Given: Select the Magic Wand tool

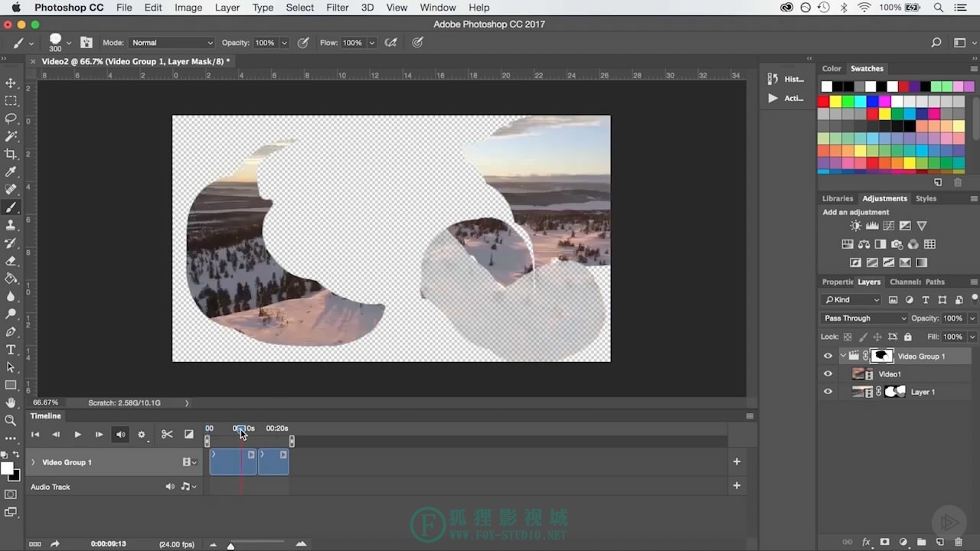Looking at the screenshot, I should pos(11,136).
